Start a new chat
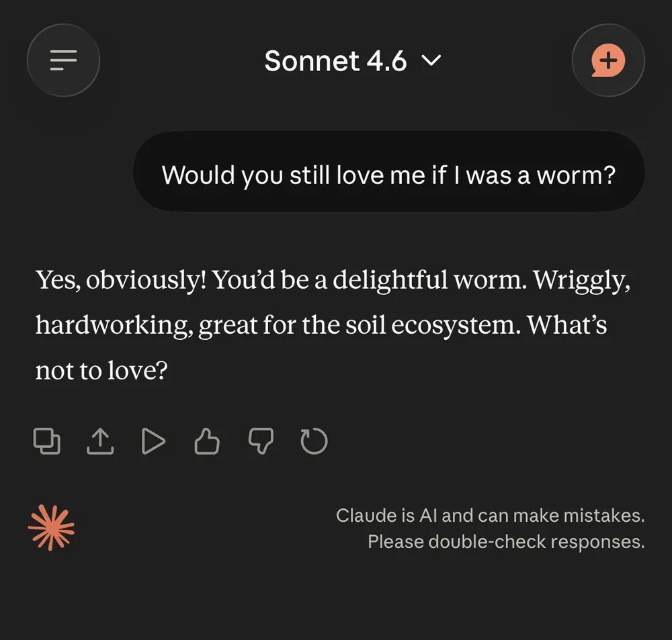This screenshot has height=640, width=672. pos(608,61)
